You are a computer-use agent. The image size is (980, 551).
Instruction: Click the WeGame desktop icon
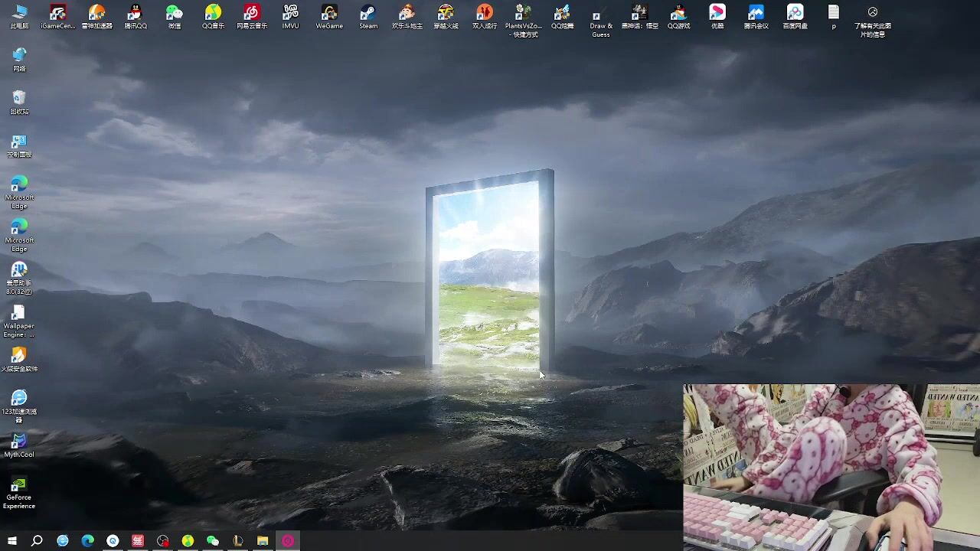329,15
